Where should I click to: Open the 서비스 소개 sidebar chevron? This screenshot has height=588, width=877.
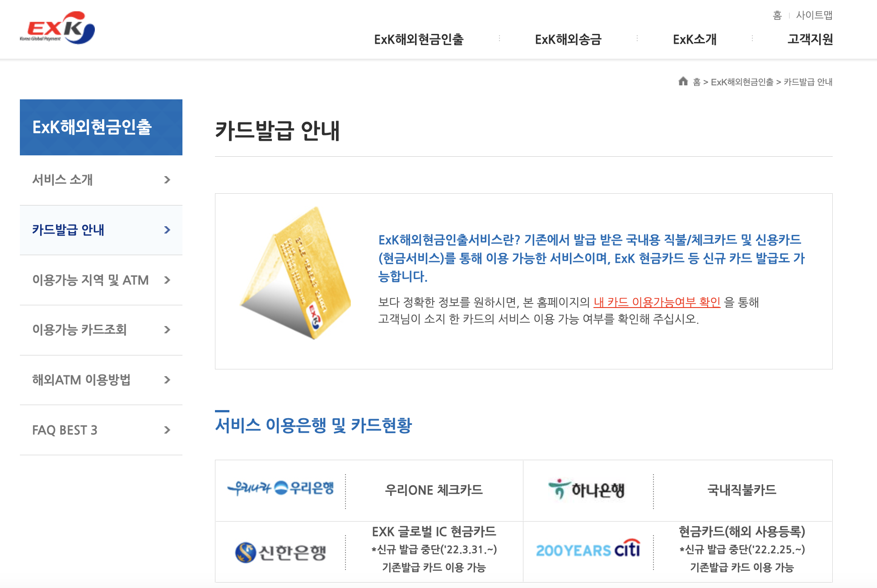[167, 180]
